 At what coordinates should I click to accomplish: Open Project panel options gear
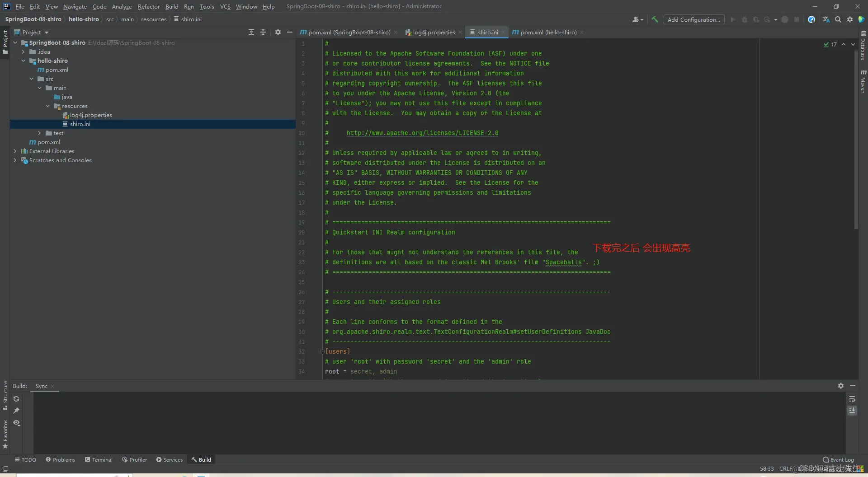click(x=278, y=32)
